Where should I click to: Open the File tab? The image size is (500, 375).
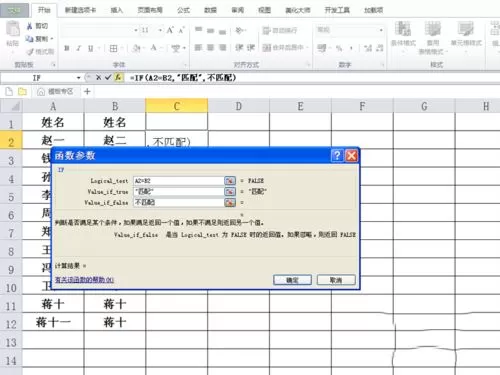tap(14, 10)
